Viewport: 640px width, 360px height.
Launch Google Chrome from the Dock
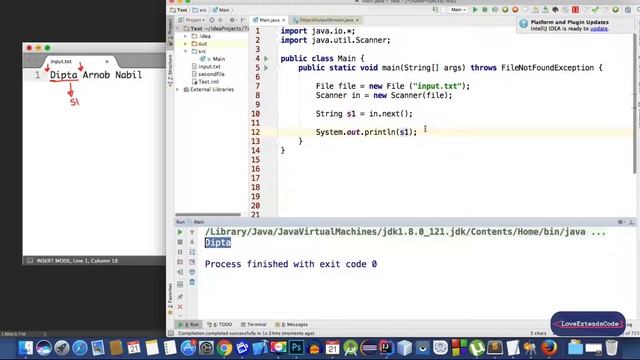tap(224, 348)
